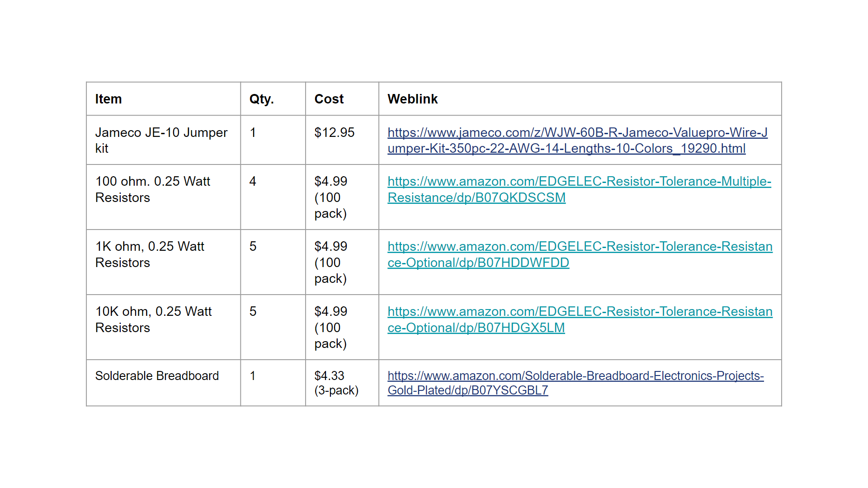Viewport: 868px width, 488px height.
Task: Click the Qty. column header
Action: click(261, 99)
